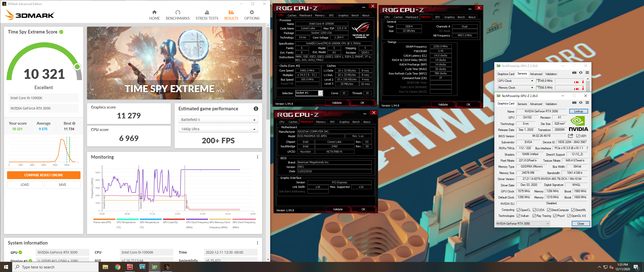Open Google Chrome from the taskbar

tap(117, 267)
